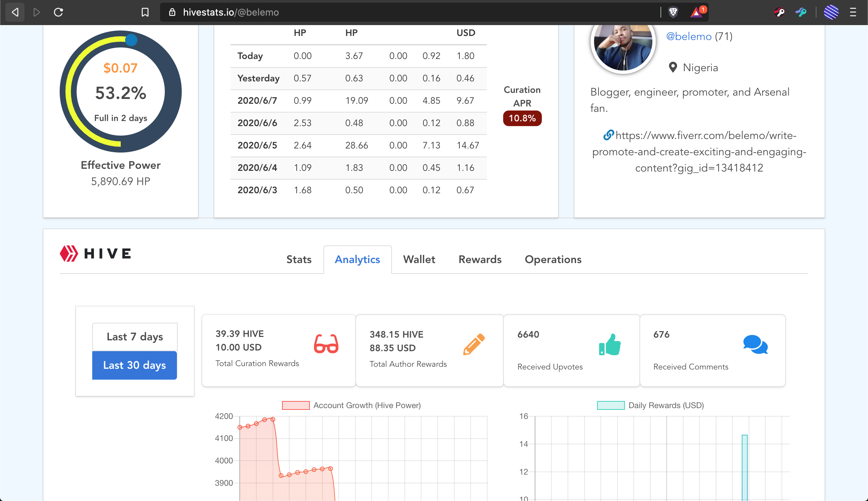868x501 pixels.
Task: Click the '$0.07' vote value
Action: pyautogui.click(x=120, y=68)
